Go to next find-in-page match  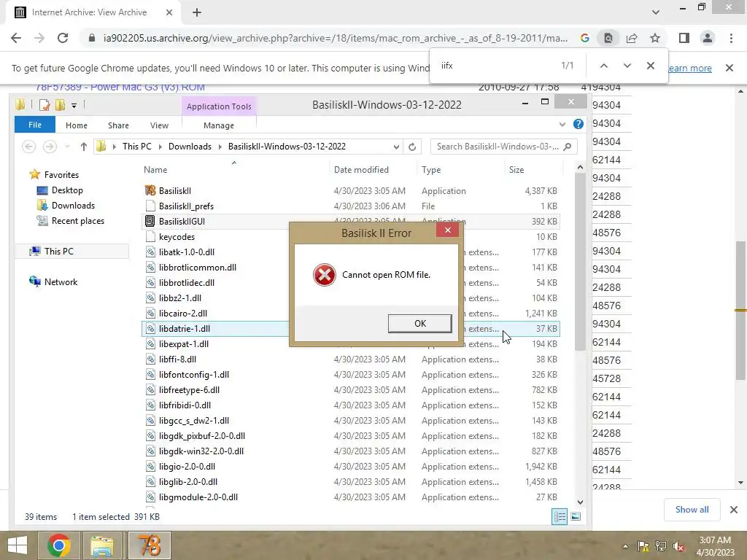[x=627, y=66]
